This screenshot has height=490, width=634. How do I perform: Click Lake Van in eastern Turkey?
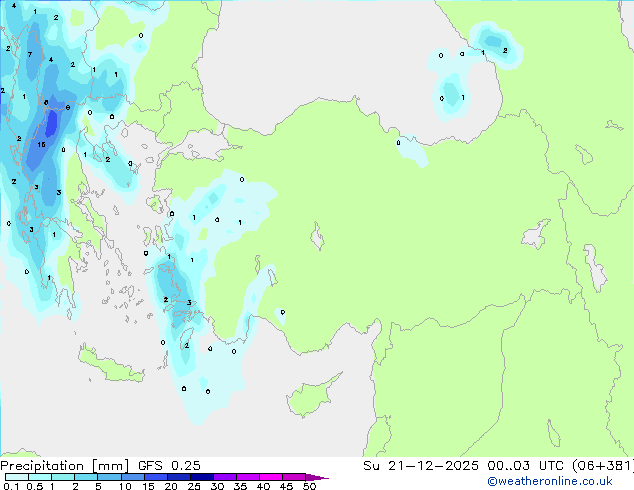[538, 236]
